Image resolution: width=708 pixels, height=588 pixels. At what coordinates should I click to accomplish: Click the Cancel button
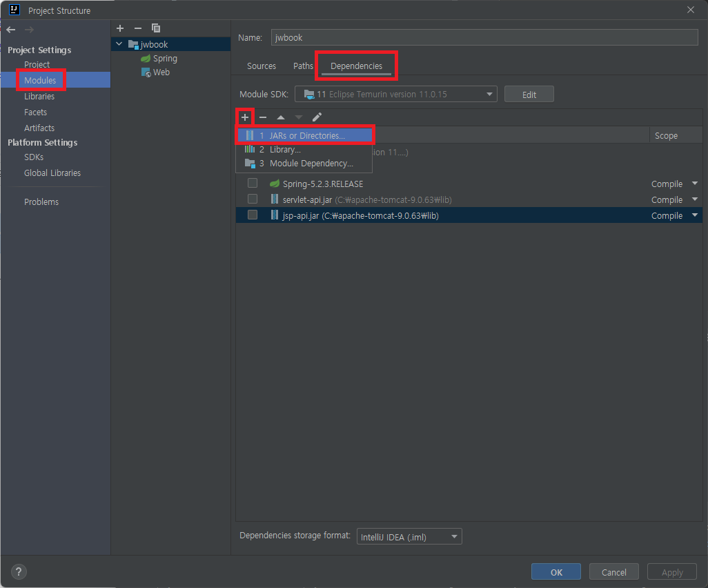(x=613, y=572)
